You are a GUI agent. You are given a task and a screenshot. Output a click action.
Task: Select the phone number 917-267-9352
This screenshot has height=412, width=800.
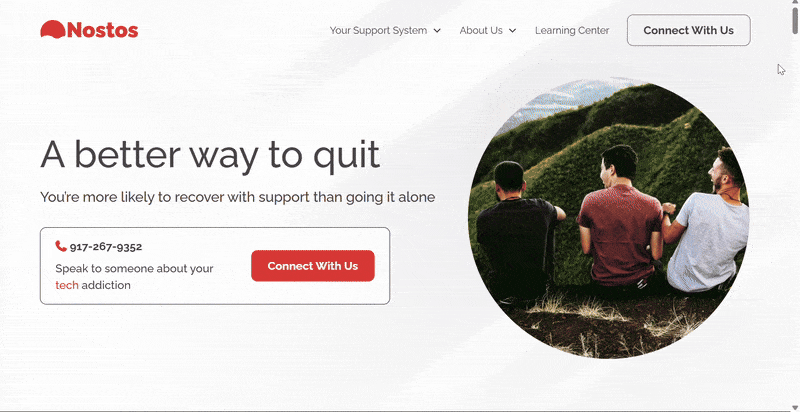(106, 247)
